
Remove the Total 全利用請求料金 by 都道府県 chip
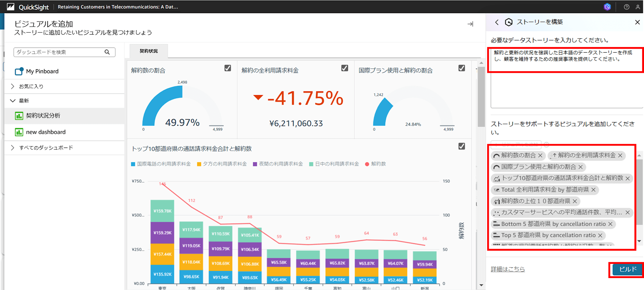coord(593,190)
